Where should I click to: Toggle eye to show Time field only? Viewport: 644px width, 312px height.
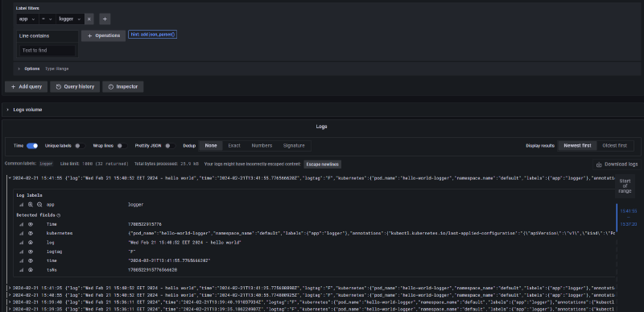pos(31,224)
